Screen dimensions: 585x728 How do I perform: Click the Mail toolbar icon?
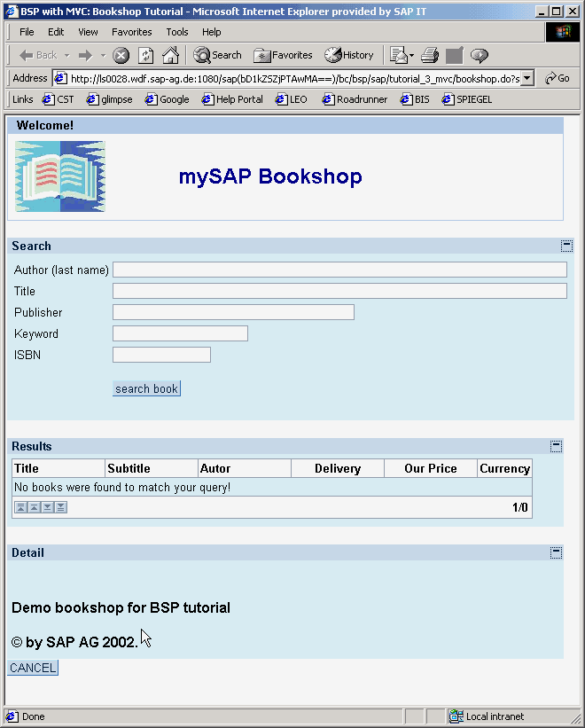pos(398,55)
